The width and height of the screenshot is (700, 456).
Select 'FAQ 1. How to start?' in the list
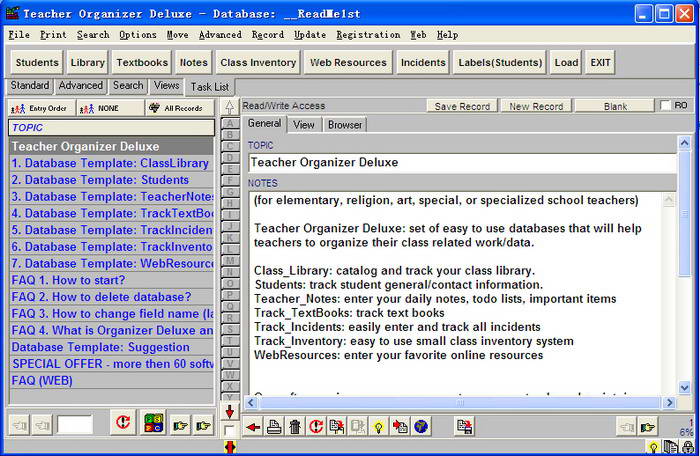111,280
